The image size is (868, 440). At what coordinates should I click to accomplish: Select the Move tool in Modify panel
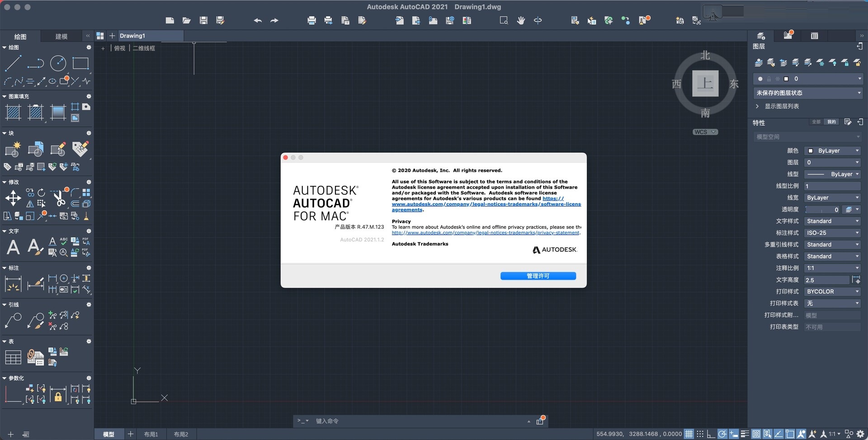coord(13,198)
